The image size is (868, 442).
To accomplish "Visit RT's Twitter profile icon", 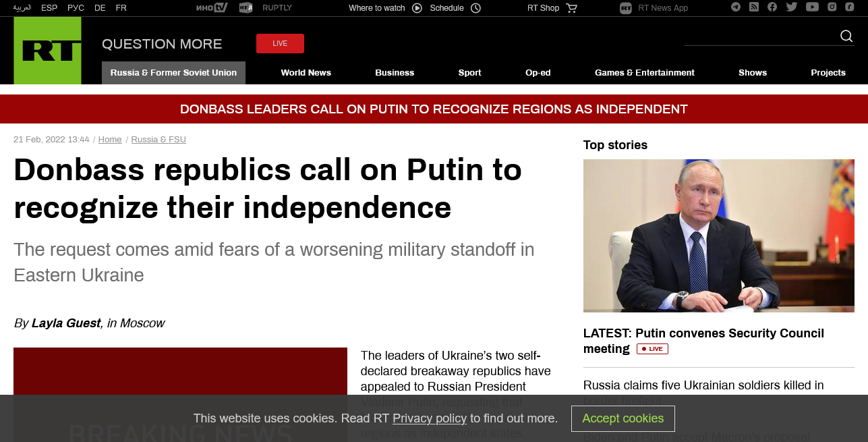I will coord(792,7).
